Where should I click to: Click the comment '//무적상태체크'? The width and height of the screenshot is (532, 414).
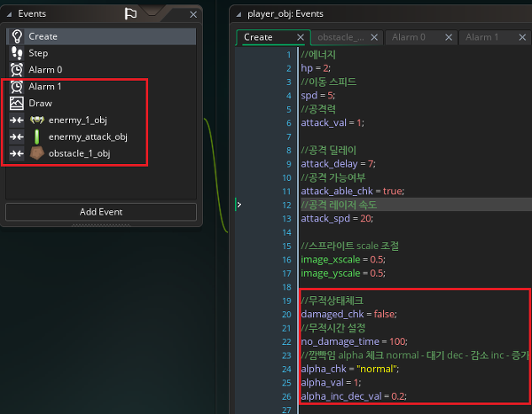point(332,301)
